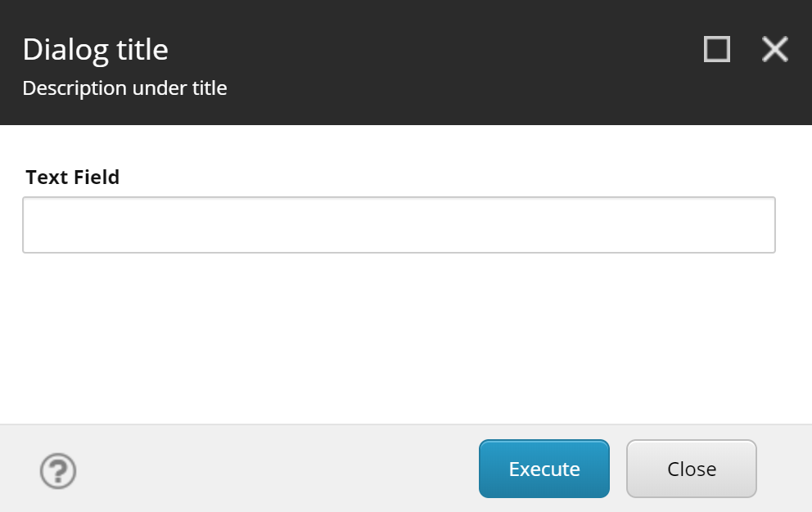Focus the text input box under Text Field
The height and width of the screenshot is (512, 812).
pos(399,223)
